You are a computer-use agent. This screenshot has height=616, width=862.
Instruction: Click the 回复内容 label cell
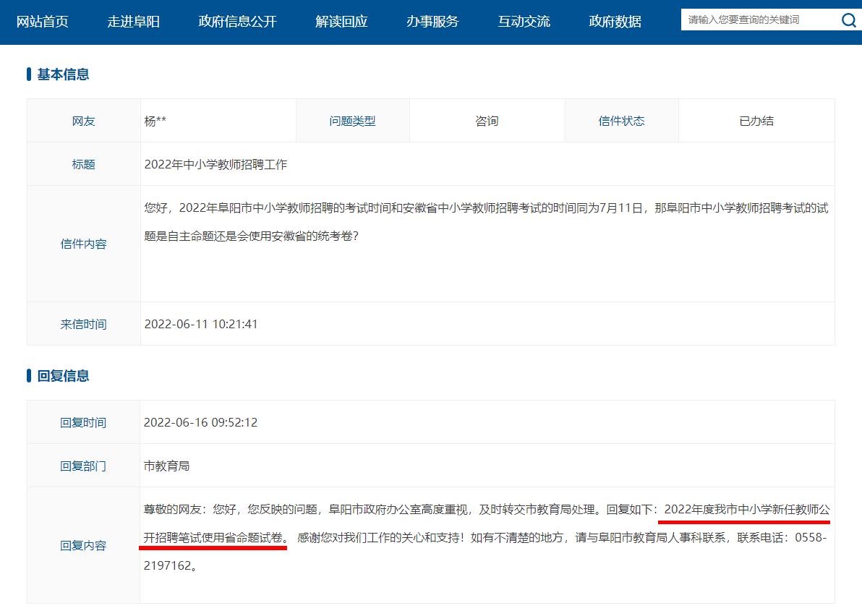pos(84,546)
